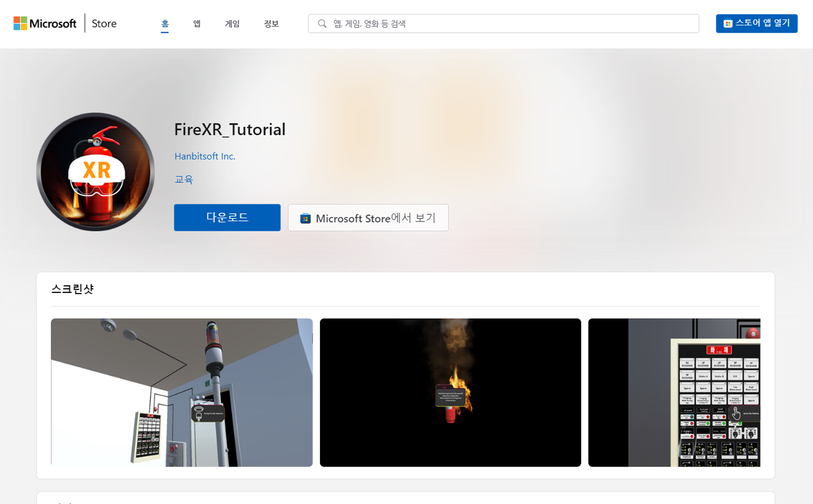Click the 다운로드 button

pos(227,218)
